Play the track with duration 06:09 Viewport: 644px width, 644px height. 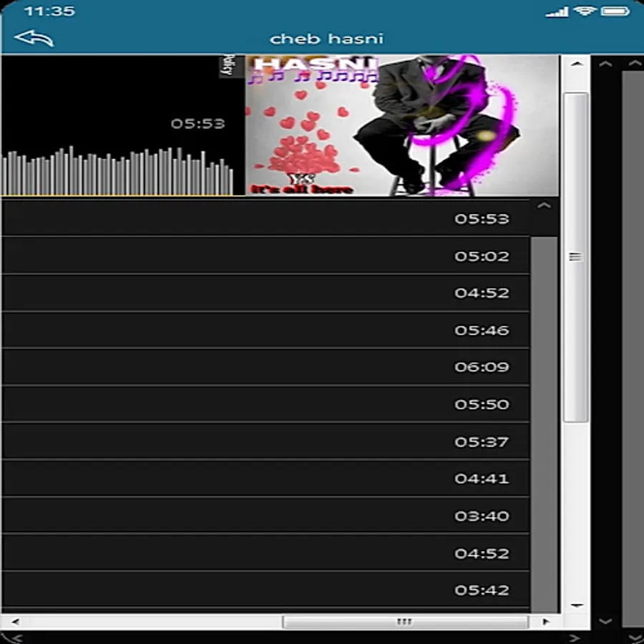tap(265, 367)
